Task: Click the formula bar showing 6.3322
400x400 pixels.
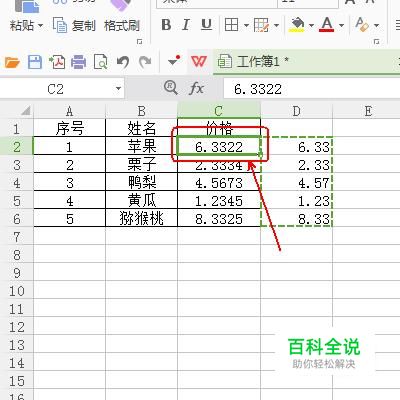Action: pyautogui.click(x=312, y=89)
